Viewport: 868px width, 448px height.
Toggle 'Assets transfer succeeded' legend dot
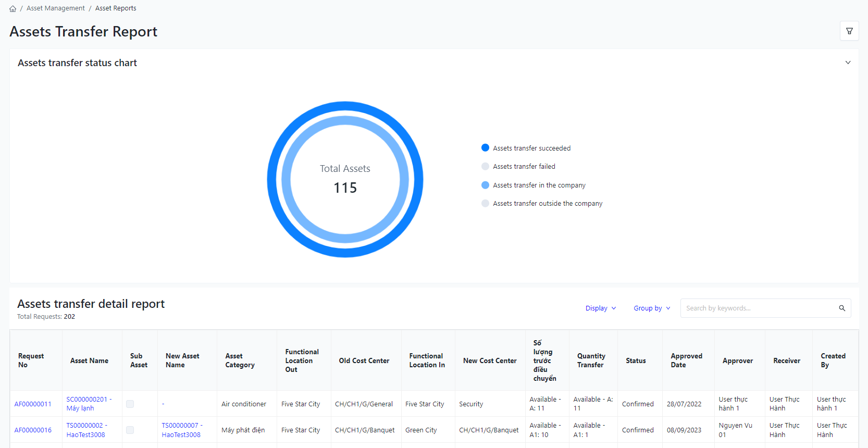click(x=485, y=148)
